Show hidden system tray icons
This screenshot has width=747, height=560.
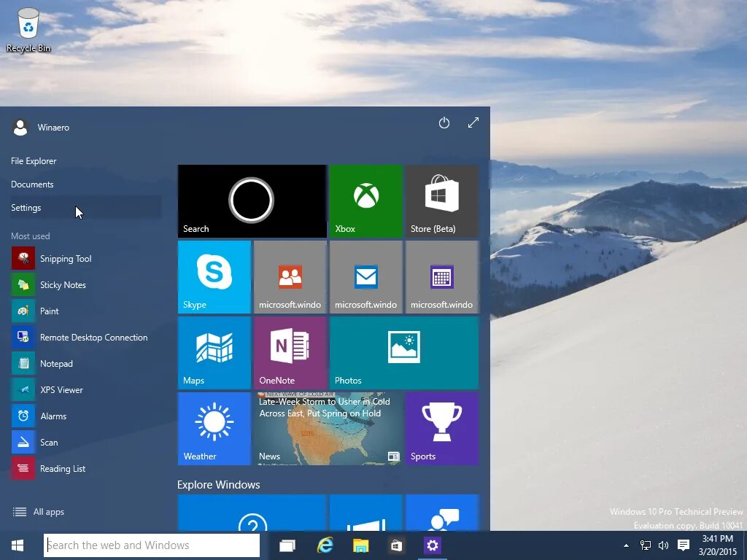[x=626, y=545]
